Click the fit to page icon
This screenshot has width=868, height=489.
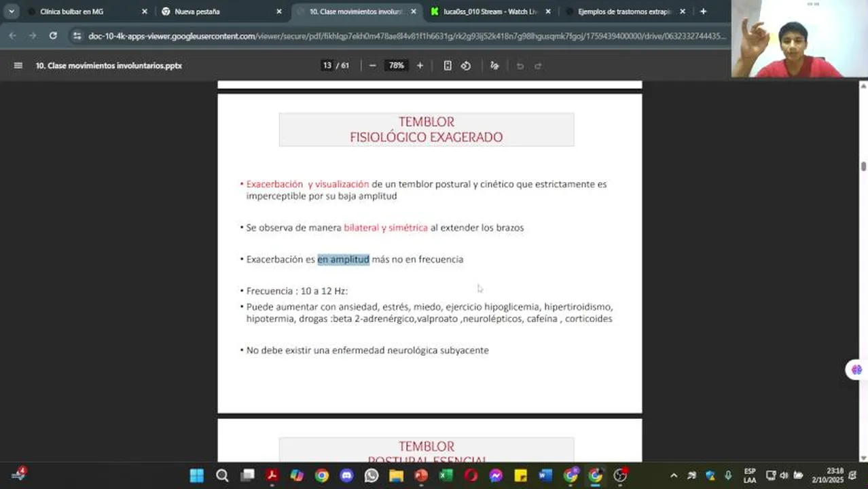(448, 66)
